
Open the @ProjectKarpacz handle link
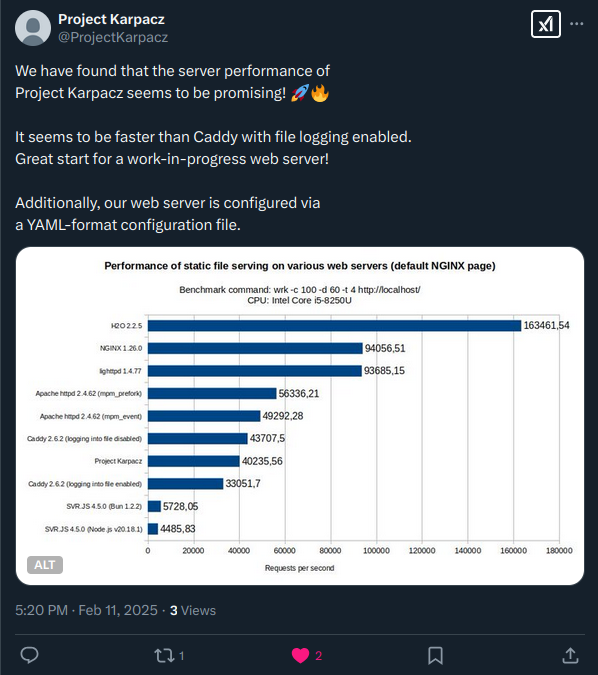pos(113,37)
